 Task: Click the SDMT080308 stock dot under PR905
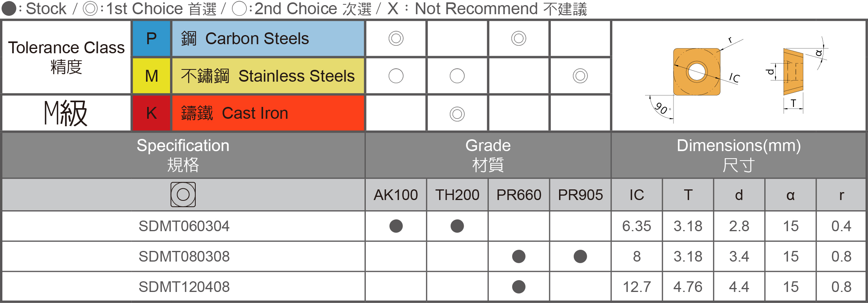[x=580, y=256]
